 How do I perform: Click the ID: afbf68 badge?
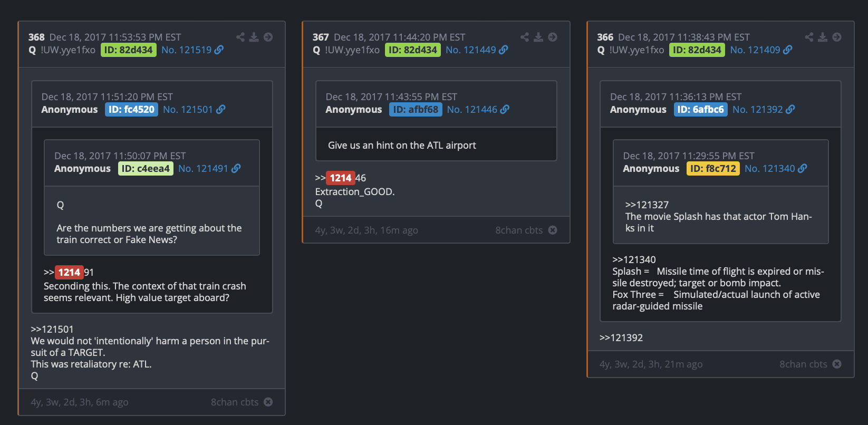(416, 109)
